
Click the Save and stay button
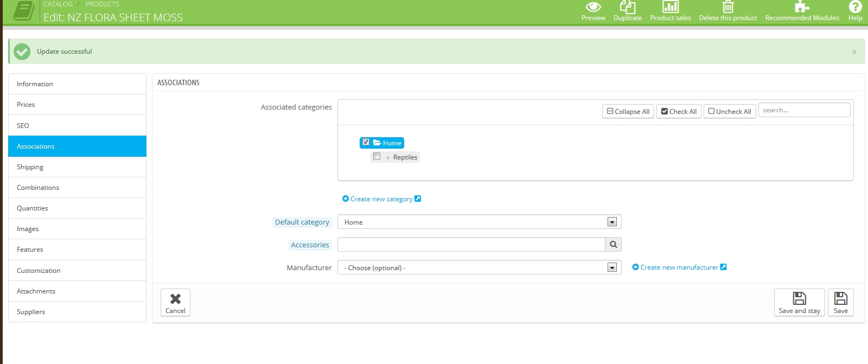click(799, 303)
